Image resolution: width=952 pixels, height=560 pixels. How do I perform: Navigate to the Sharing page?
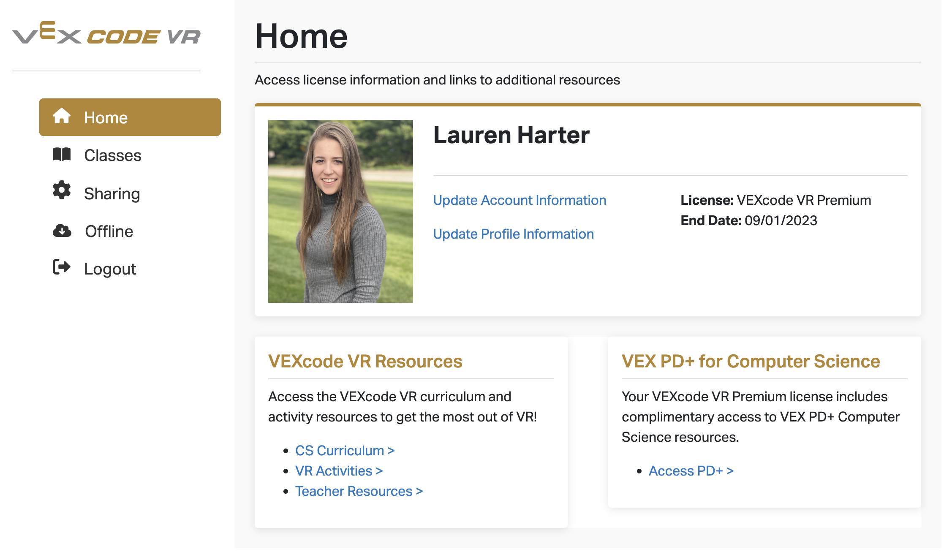coord(112,193)
